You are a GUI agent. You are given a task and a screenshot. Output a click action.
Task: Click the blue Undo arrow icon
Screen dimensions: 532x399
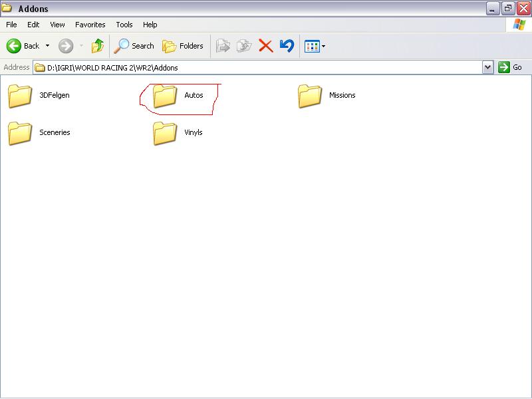[x=287, y=46]
